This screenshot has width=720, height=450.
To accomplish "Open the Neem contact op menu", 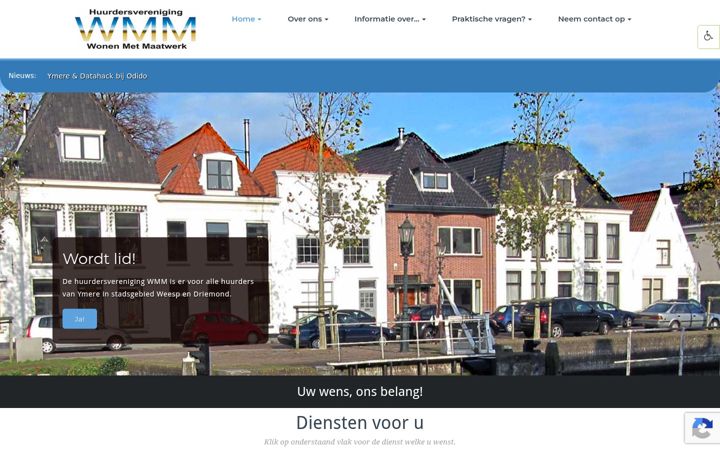I will tap(594, 19).
